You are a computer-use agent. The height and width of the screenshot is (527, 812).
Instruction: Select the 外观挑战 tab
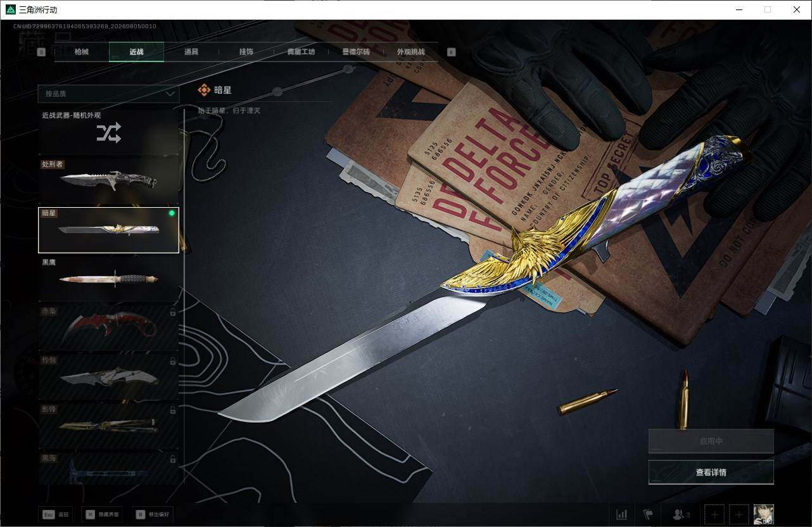(411, 52)
